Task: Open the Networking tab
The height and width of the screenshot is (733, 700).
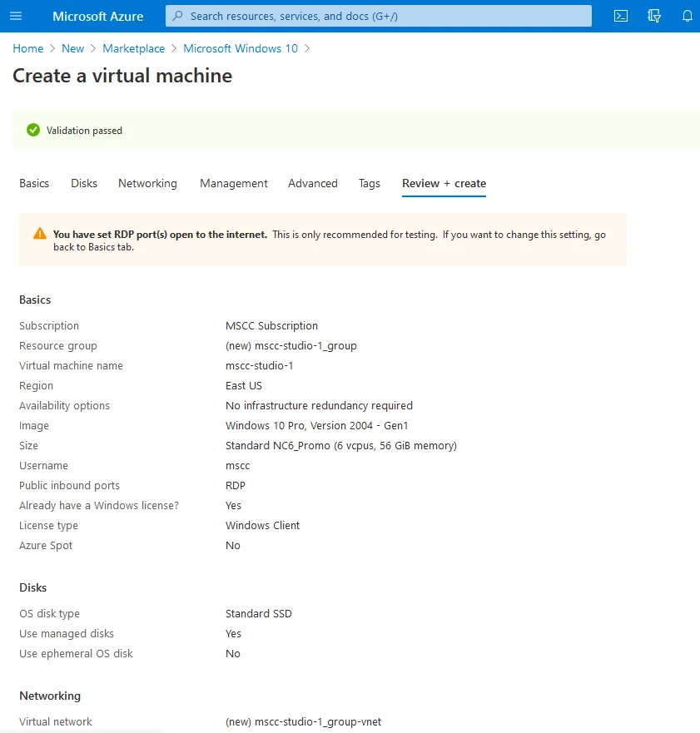Action: point(148,183)
